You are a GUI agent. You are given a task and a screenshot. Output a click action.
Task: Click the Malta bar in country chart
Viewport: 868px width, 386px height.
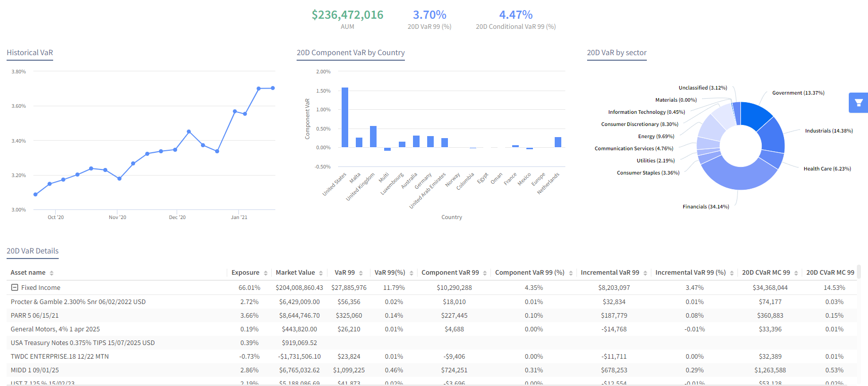pos(359,142)
